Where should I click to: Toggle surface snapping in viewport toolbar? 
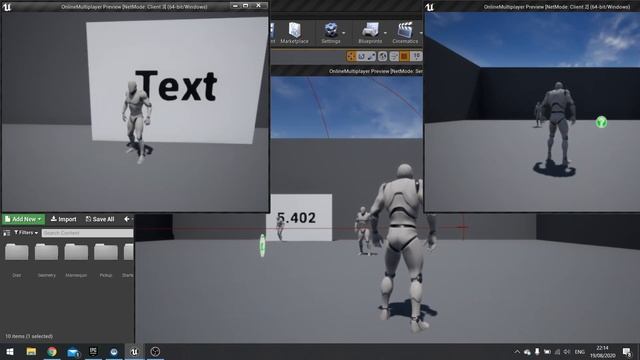click(x=394, y=56)
